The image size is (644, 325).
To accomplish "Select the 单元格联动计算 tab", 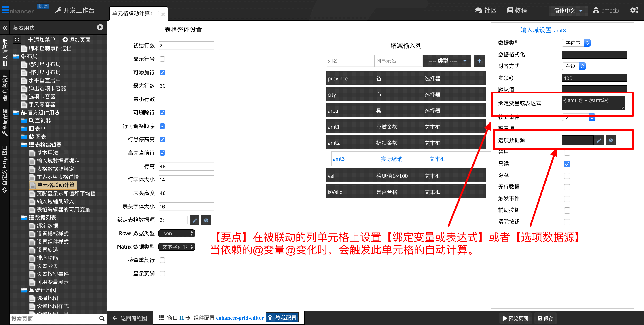I will [x=135, y=13].
